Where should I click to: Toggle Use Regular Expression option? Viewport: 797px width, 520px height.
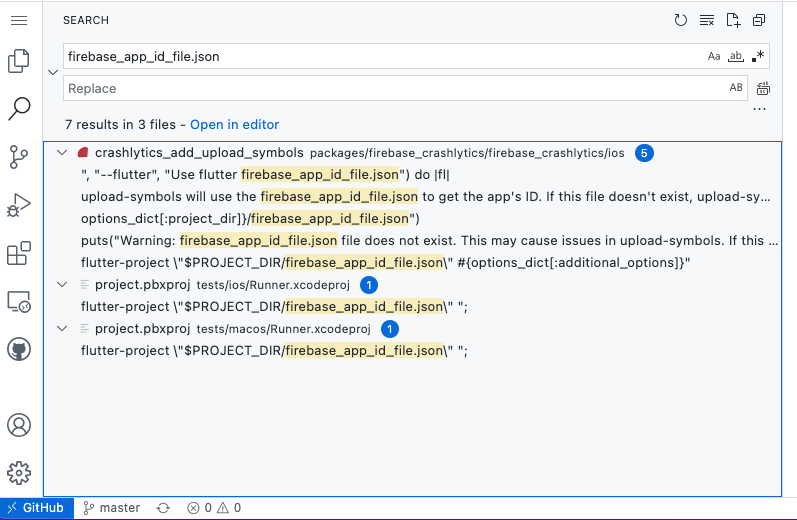[x=758, y=56]
